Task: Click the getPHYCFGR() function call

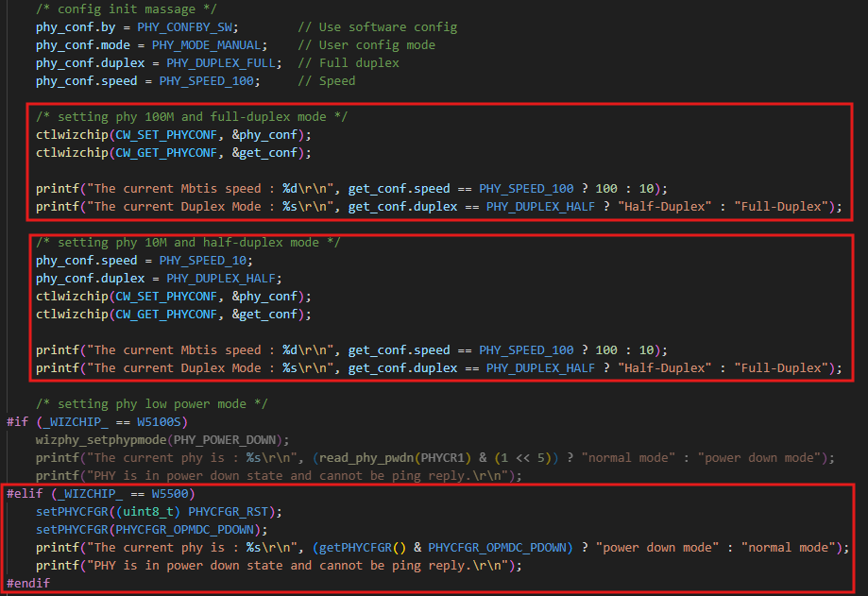Action: [x=363, y=547]
